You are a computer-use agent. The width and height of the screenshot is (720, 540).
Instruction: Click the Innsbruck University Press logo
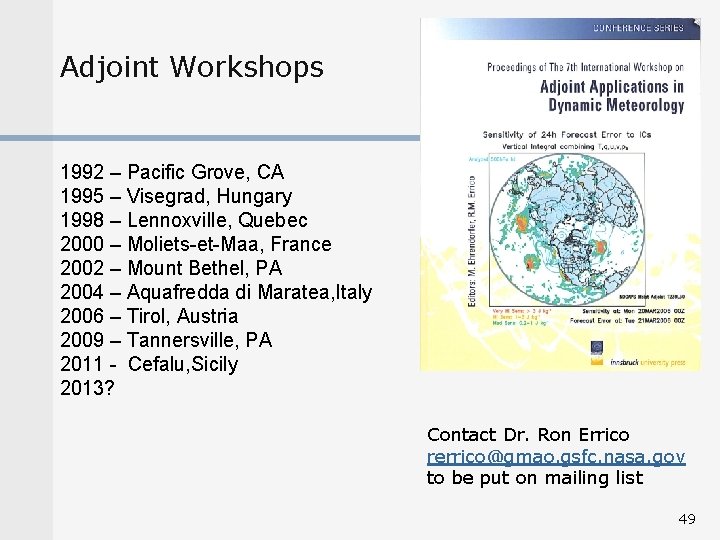597,353
